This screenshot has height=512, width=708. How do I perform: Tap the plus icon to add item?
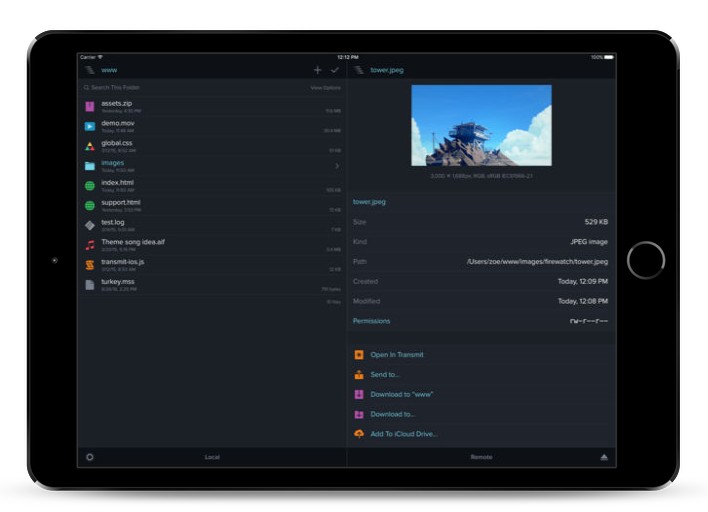tap(318, 70)
